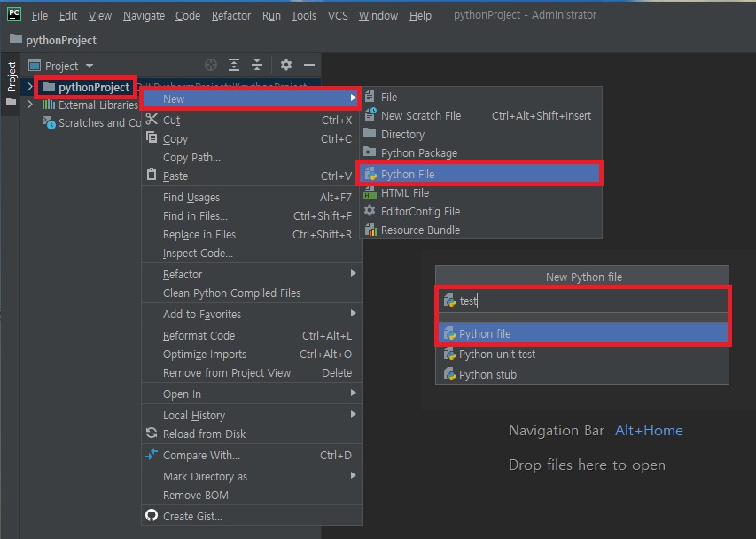This screenshot has height=539, width=756.
Task: Click the Python unit test icon
Action: [449, 354]
